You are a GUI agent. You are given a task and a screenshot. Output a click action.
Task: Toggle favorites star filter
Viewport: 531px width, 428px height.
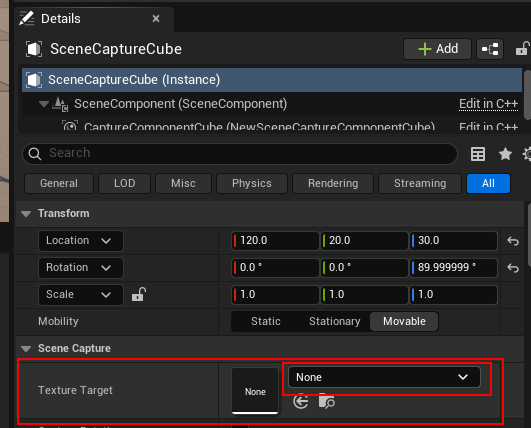[505, 154]
